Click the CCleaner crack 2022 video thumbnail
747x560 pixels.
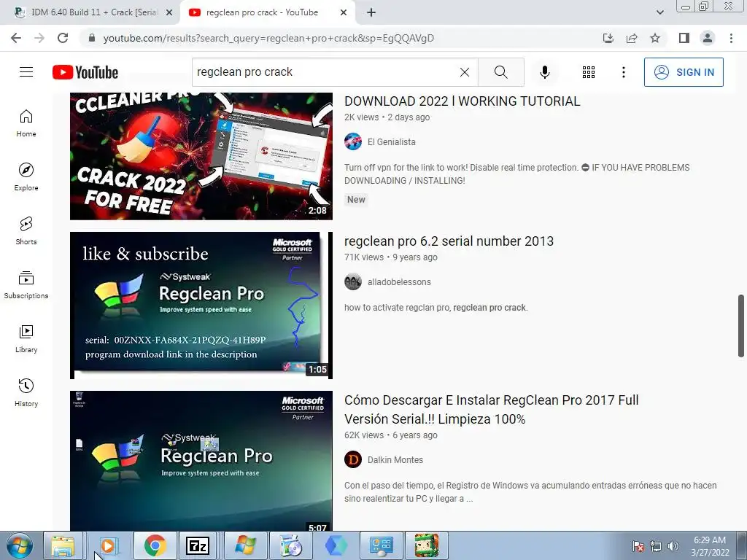pyautogui.click(x=201, y=156)
